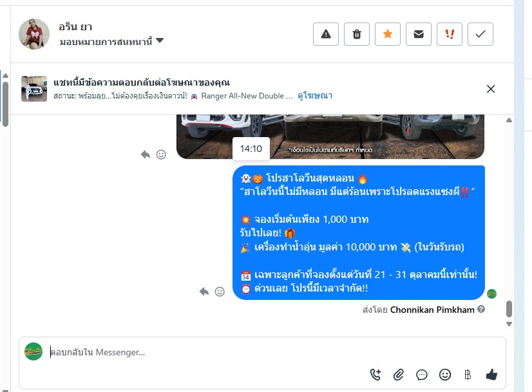Image resolution: width=532 pixels, height=392 pixels.
Task: Mark conversation as done with checkmark
Action: tap(480, 34)
